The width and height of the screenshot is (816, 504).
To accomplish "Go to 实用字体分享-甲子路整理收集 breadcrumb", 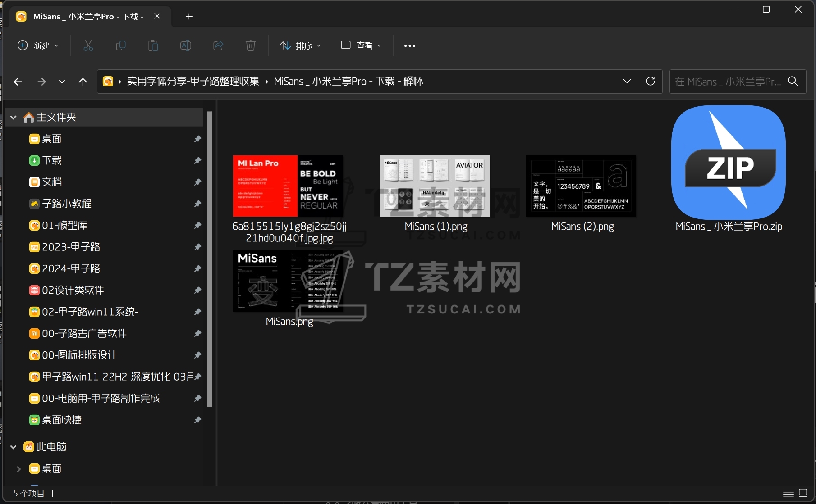I will (193, 82).
